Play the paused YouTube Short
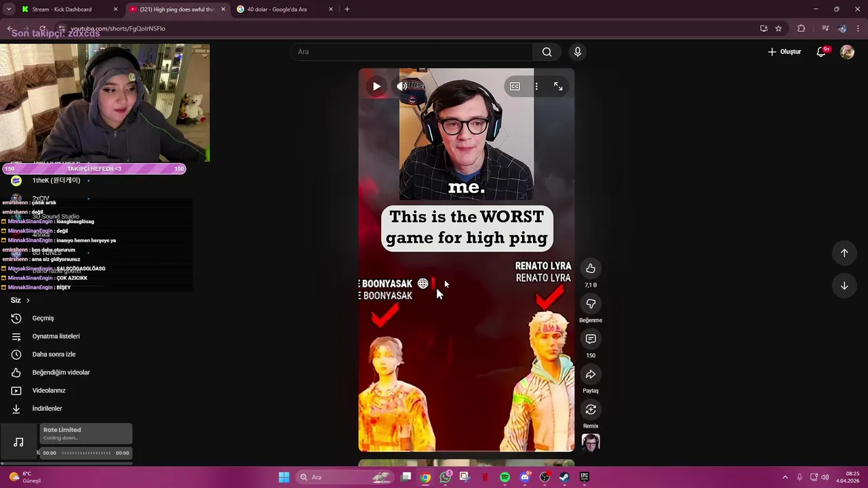Image resolution: width=868 pixels, height=488 pixels. (x=376, y=86)
